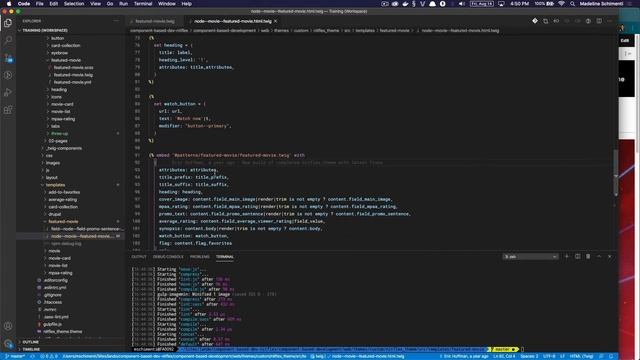
Task: Click the Docker whale icon in menu bar
Action: [405, 4]
